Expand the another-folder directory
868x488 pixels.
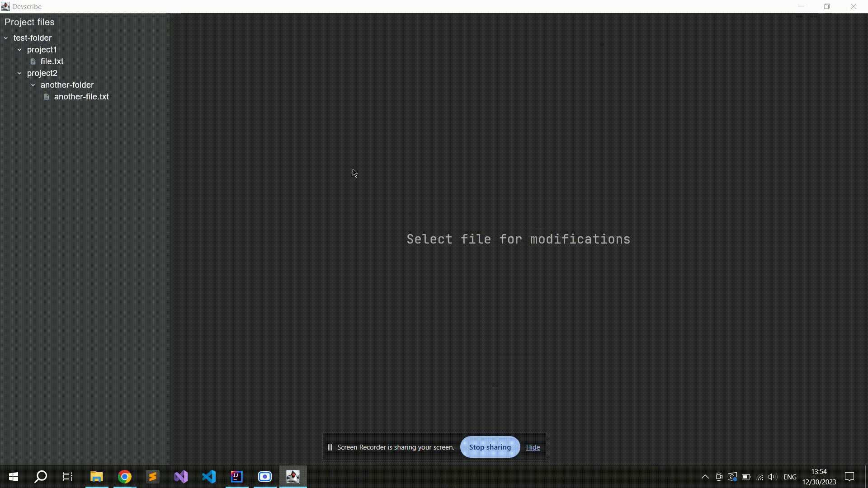pyautogui.click(x=33, y=84)
